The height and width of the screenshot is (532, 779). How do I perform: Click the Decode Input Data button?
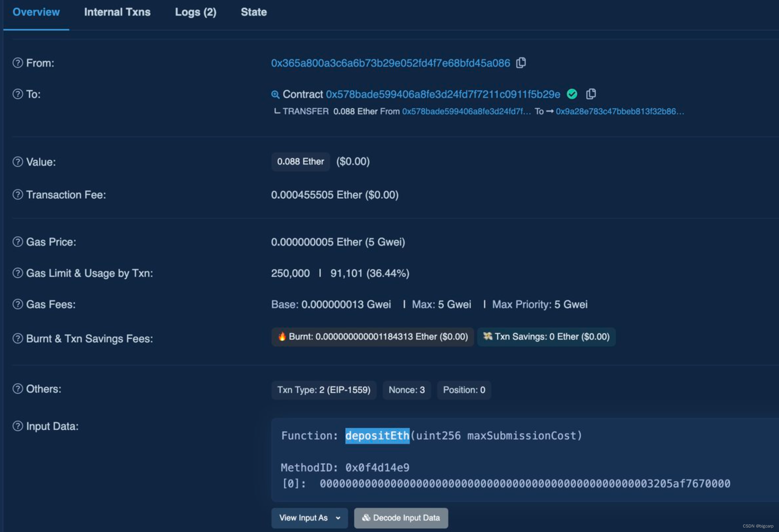[401, 518]
